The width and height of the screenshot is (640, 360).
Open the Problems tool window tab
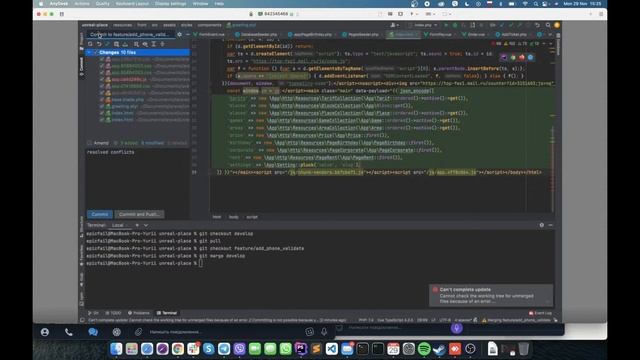[x=139, y=313]
